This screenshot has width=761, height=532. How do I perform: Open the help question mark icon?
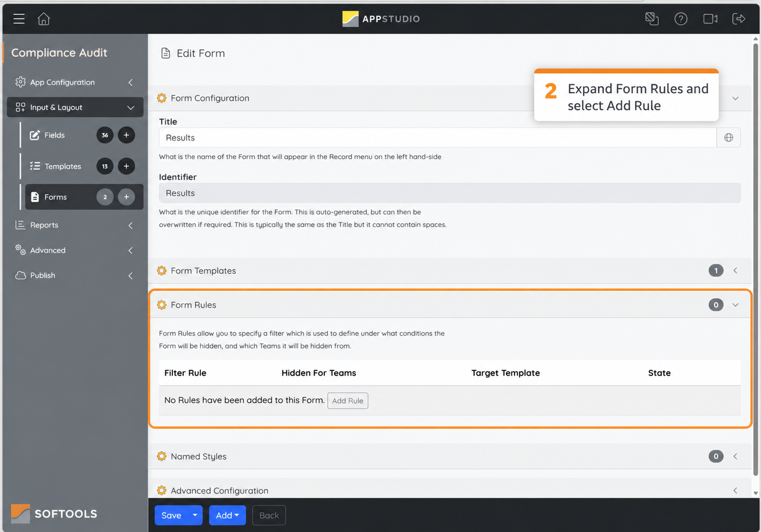tap(681, 19)
